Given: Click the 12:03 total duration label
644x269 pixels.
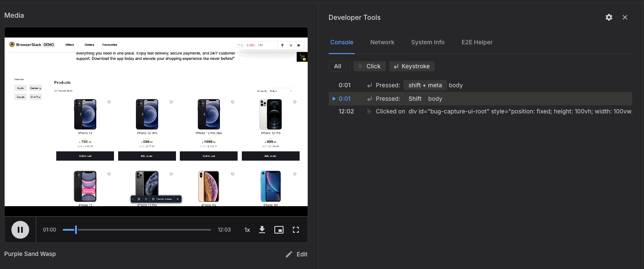Looking at the screenshot, I should coord(224,230).
